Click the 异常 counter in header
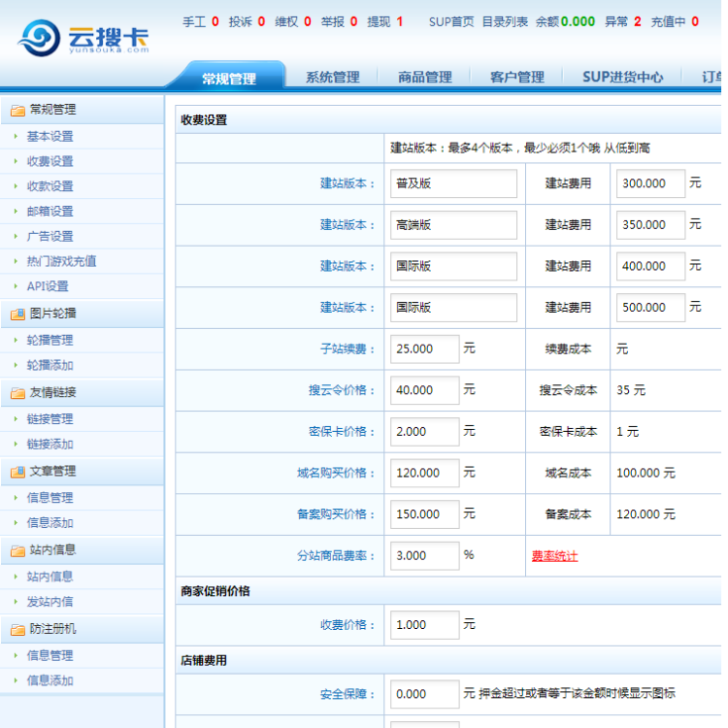 623,21
